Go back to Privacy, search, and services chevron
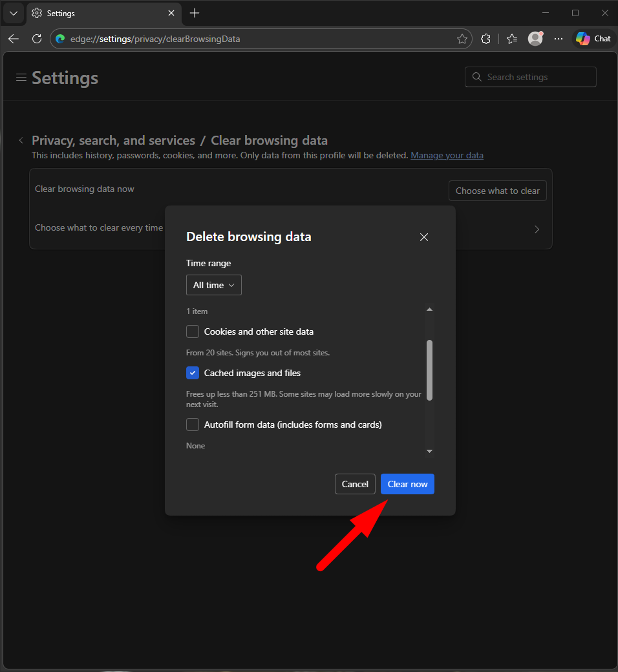 [21, 140]
